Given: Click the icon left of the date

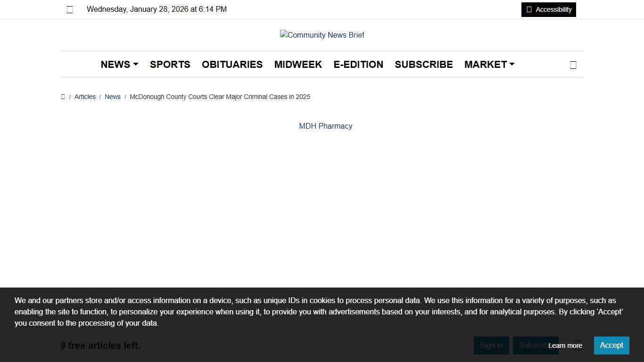Looking at the screenshot, I should tap(70, 9).
